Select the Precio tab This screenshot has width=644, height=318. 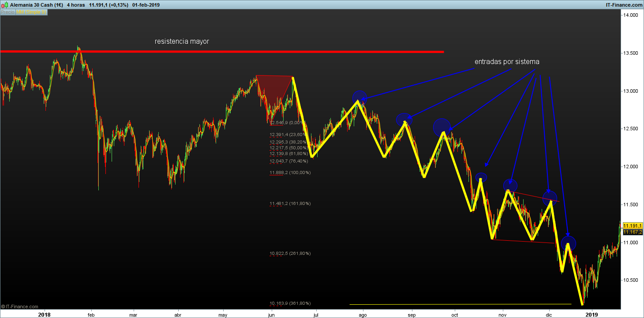pos(7,12)
